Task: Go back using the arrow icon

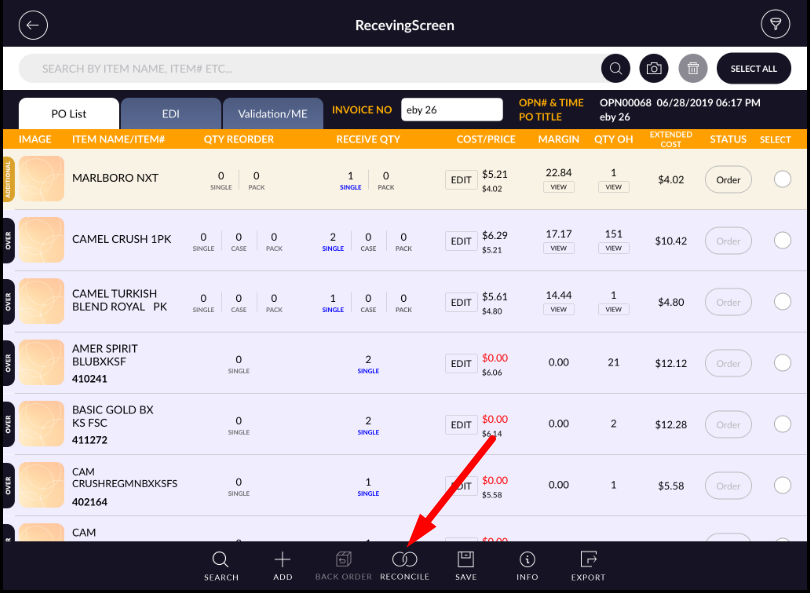Action: 34,25
